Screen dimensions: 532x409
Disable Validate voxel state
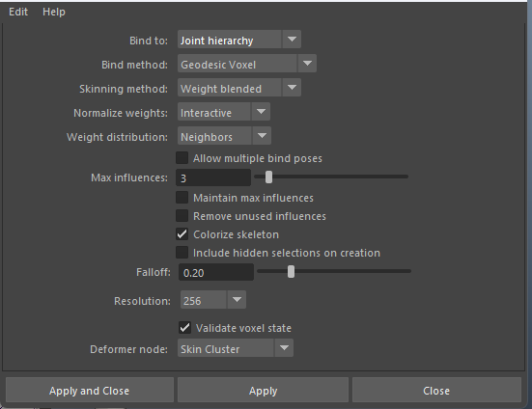tap(185, 328)
